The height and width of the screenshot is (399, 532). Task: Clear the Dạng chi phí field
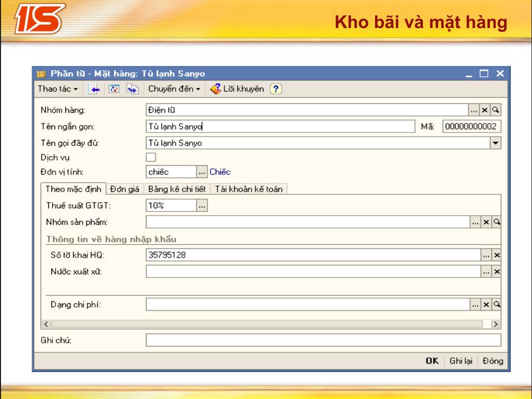tap(486, 304)
